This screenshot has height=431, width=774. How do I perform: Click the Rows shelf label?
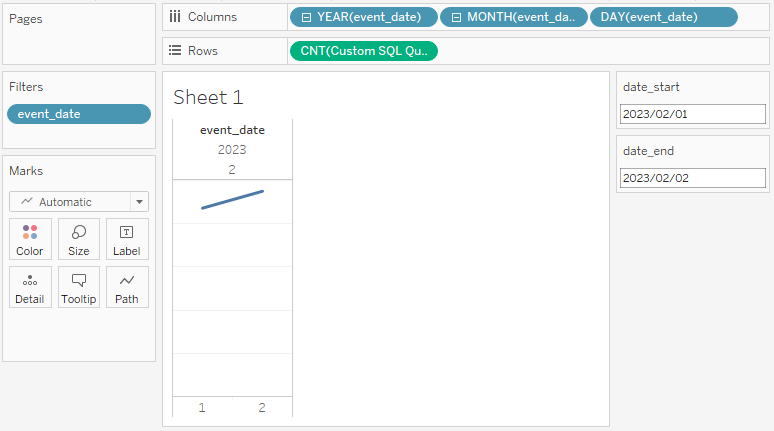pos(202,51)
